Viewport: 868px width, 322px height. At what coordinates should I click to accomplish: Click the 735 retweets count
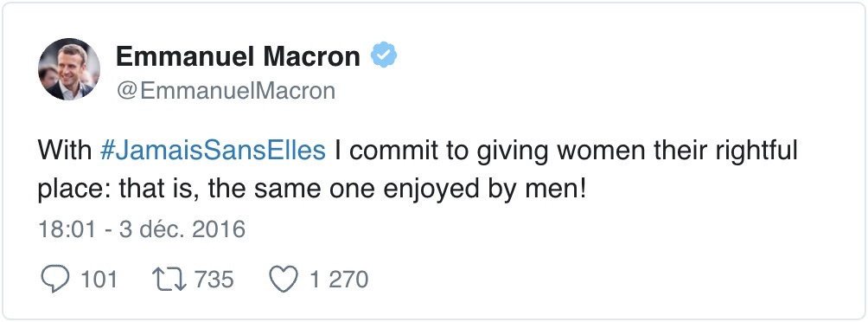pyautogui.click(x=214, y=280)
